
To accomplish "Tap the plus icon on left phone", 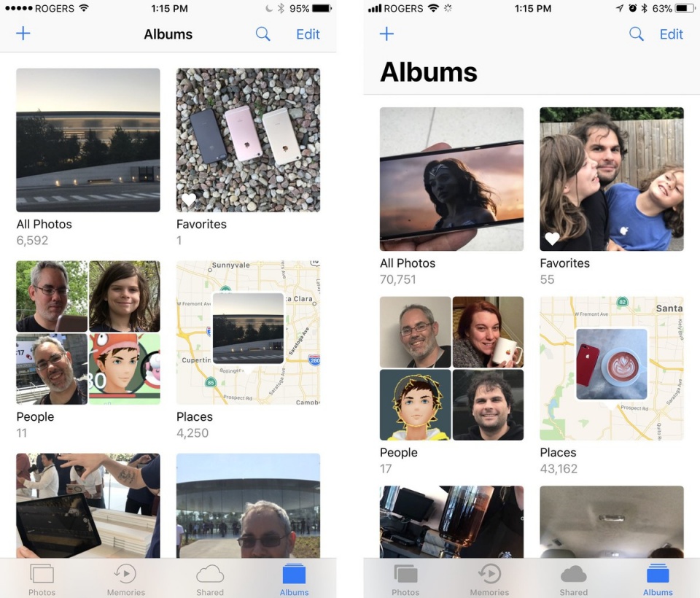I will tap(23, 34).
